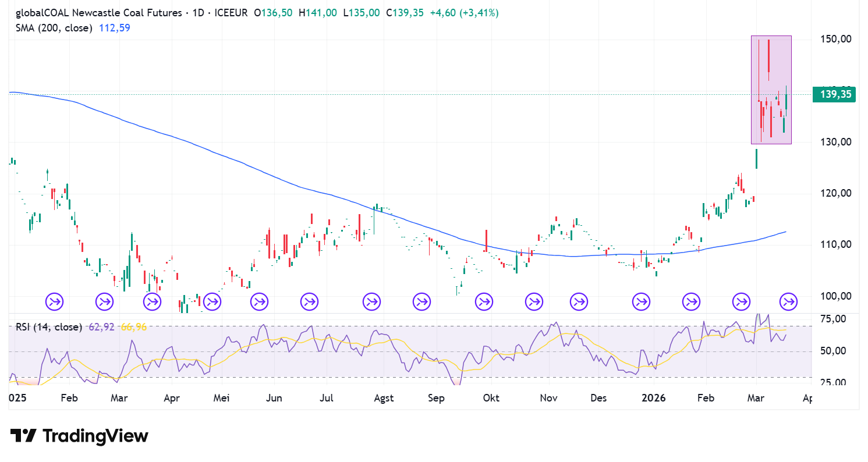The image size is (868, 462).
Task: Click the Sep label on time axis
Action: tap(436, 399)
